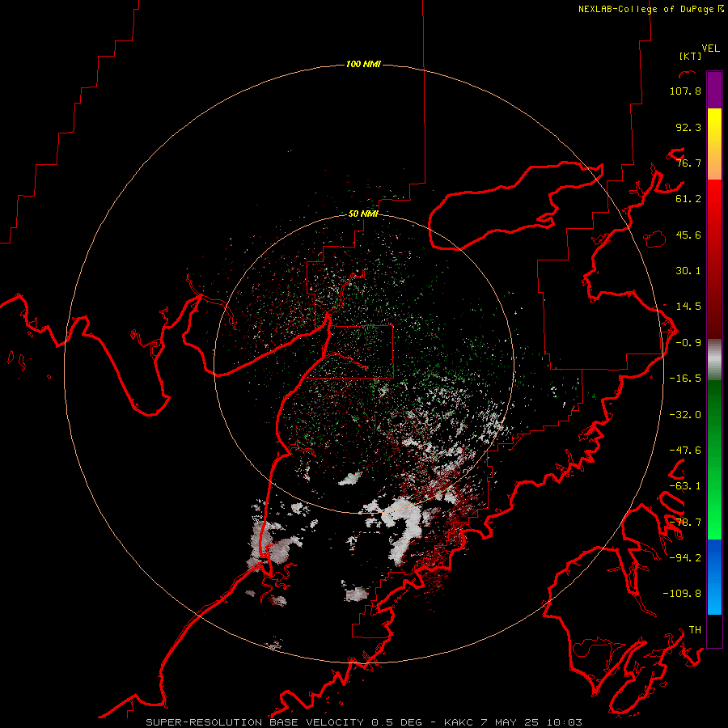Click the 100 NMI range ring label
Viewport: 728px width, 728px height.
(363, 64)
